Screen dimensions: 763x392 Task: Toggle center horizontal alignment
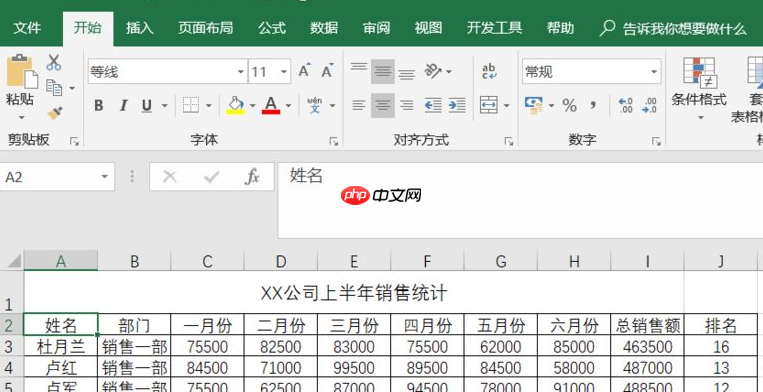(x=383, y=105)
